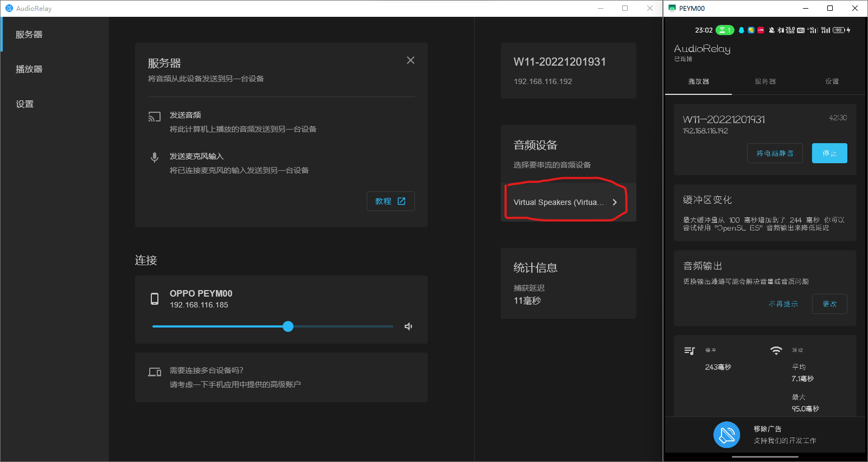The image size is (868, 462).
Task: Select the 95.0毫秒 maximum latency value
Action: (x=806, y=409)
